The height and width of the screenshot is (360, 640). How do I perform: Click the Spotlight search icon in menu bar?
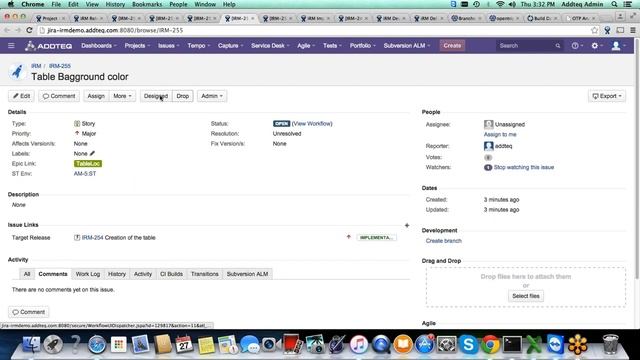pyautogui.click(x=614, y=4)
